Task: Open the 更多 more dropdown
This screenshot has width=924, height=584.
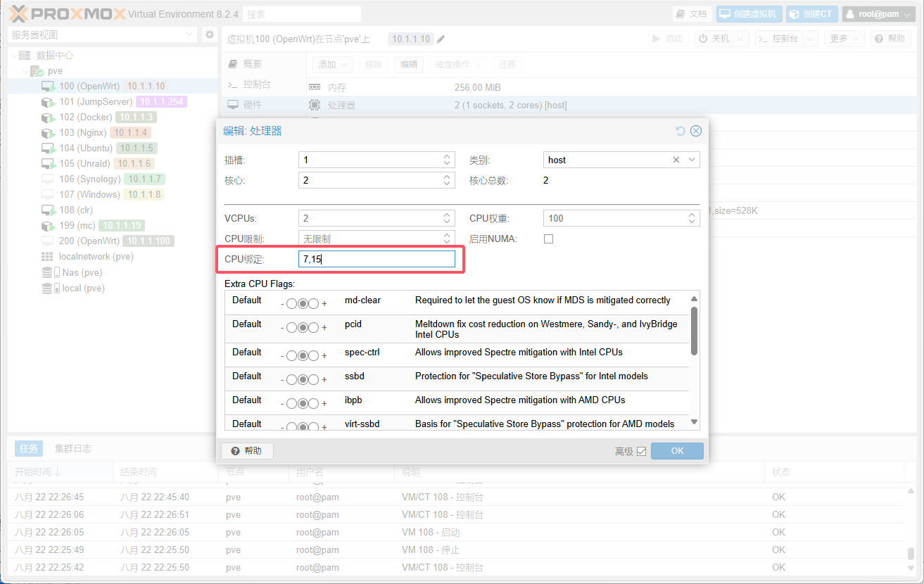Action: pos(844,39)
